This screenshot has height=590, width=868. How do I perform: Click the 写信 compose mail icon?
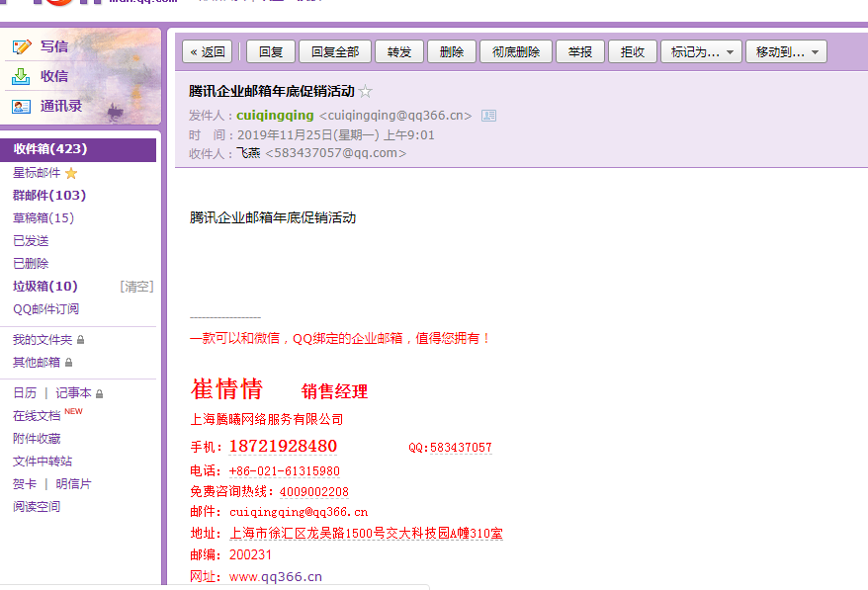[21, 46]
